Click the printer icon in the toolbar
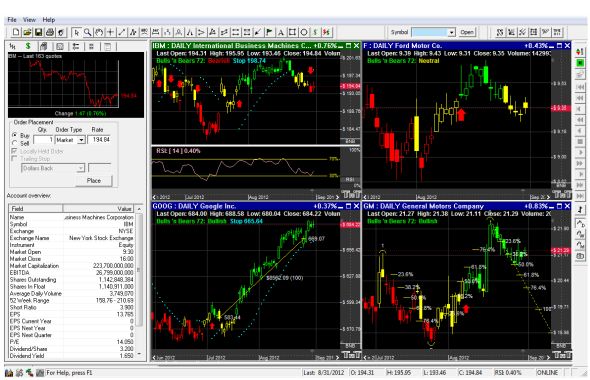 pyautogui.click(x=50, y=32)
